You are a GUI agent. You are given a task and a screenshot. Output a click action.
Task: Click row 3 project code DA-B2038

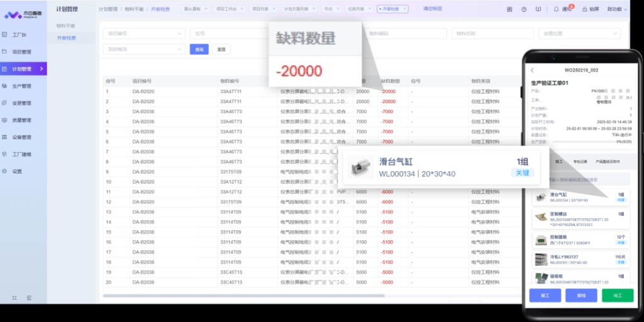tap(143, 112)
